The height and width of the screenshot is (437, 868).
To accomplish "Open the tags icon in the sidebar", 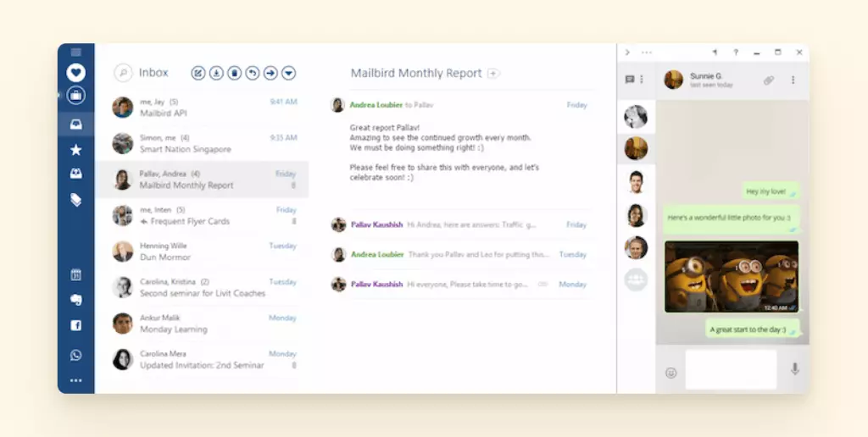I will pyautogui.click(x=75, y=200).
